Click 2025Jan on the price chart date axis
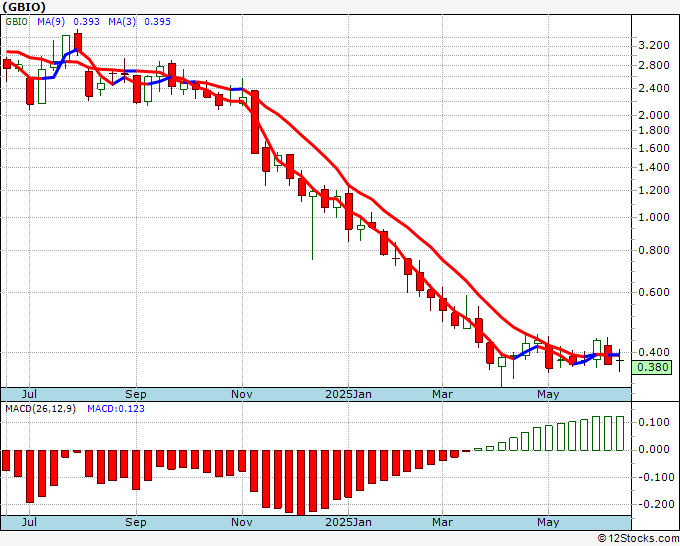680x546 pixels. click(348, 394)
